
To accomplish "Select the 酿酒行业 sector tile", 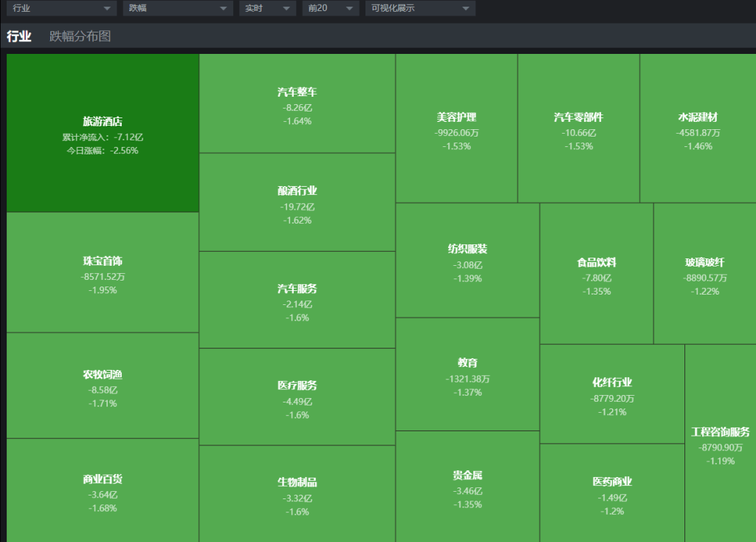I will point(298,203).
